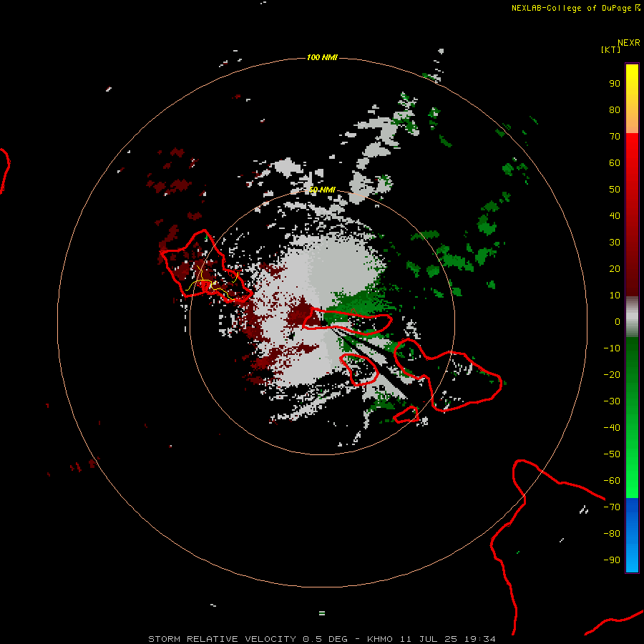Click the -80 value on the velocity scale

(612, 534)
